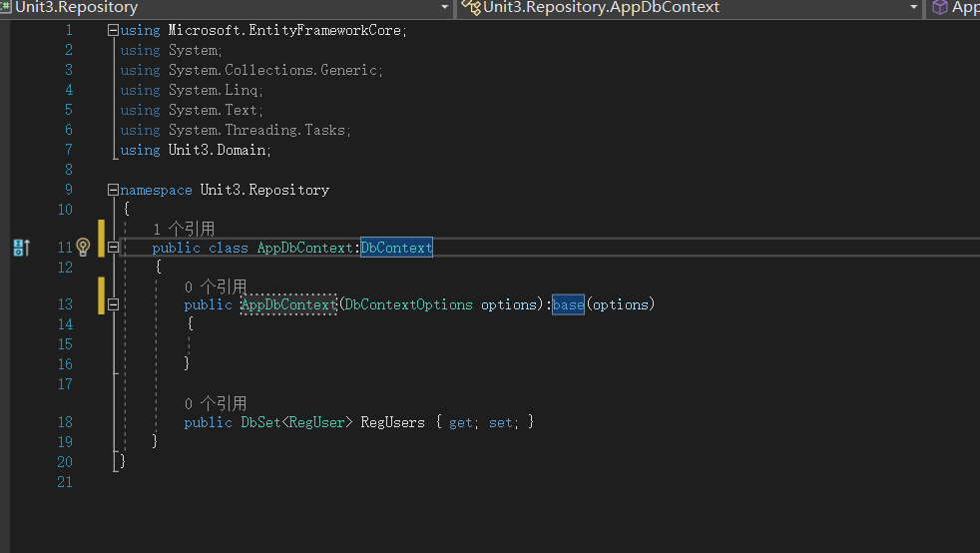
Task: Click the class icon before Unit3.Repository.AppDbContext
Action: (471, 8)
